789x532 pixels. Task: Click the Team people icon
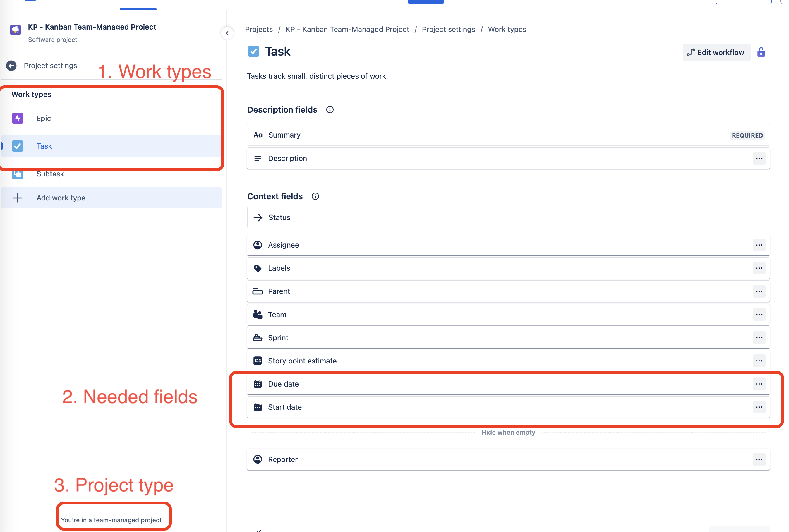tap(258, 315)
